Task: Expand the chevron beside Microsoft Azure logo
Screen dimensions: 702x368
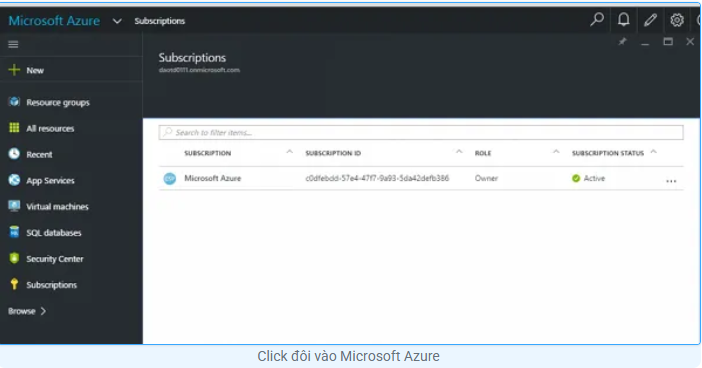Action: pyautogui.click(x=117, y=21)
